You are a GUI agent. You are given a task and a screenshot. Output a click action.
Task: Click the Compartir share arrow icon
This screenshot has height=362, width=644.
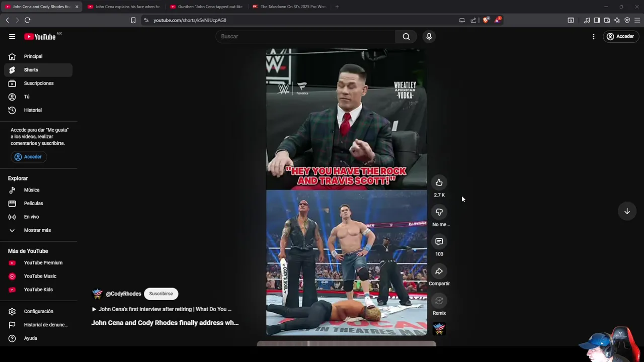[439, 271]
